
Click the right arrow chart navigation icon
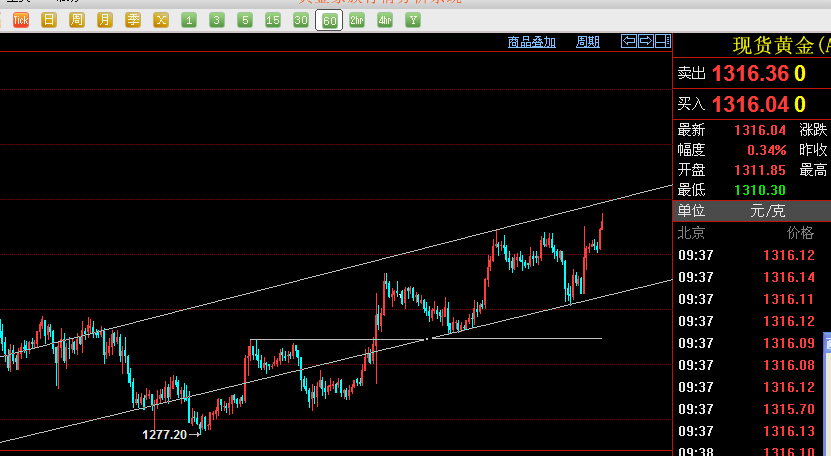[x=646, y=41]
